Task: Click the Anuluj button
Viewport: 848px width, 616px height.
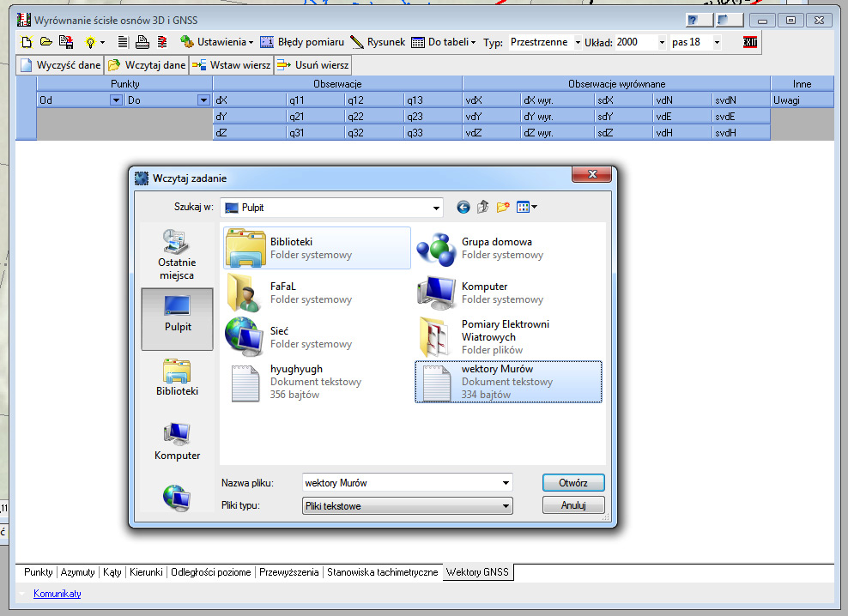Action: tap(573, 505)
